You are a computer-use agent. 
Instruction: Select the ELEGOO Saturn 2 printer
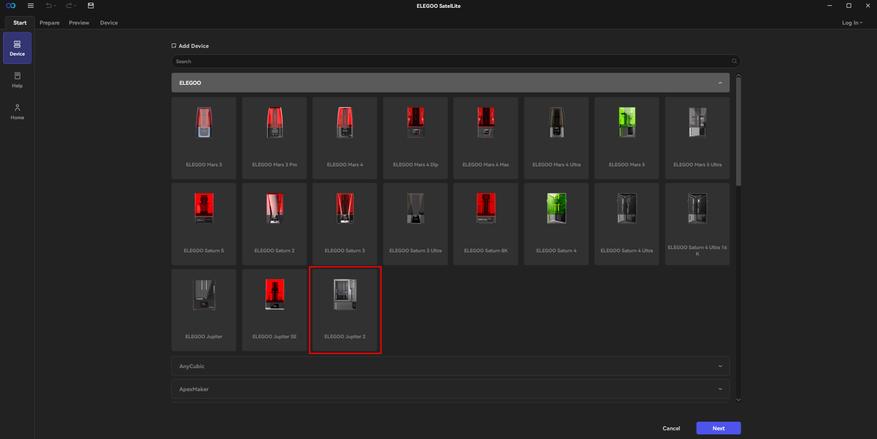(274, 224)
